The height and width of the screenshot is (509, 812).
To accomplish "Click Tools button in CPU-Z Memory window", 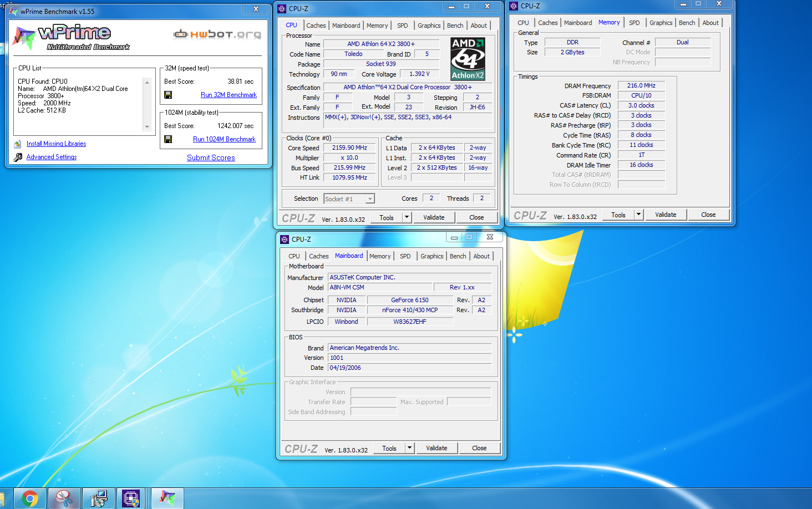I will tap(618, 215).
